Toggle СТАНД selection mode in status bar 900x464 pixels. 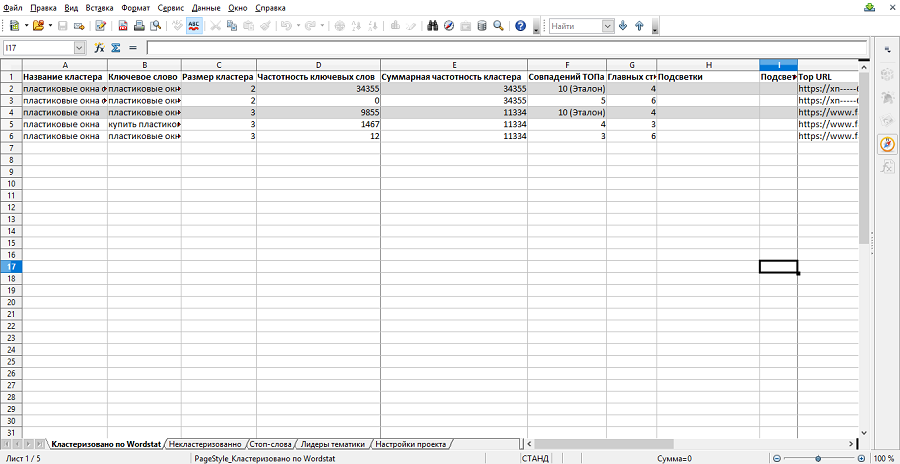534,458
